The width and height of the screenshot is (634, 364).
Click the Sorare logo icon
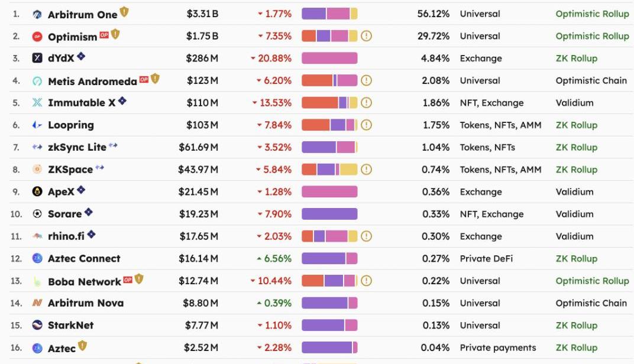[x=37, y=214]
